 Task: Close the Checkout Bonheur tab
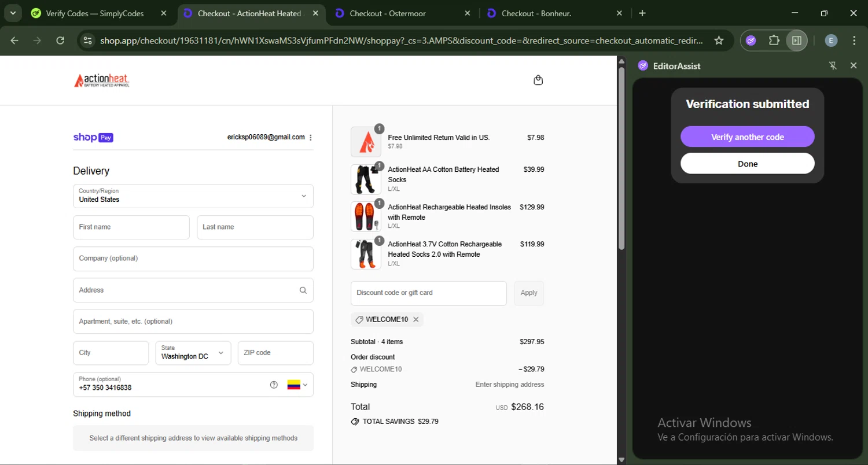pyautogui.click(x=619, y=13)
